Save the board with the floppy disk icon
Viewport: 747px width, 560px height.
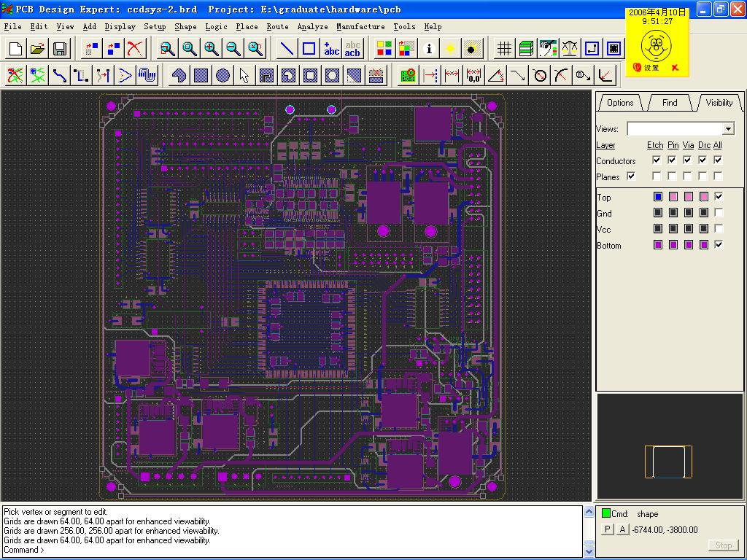click(60, 49)
